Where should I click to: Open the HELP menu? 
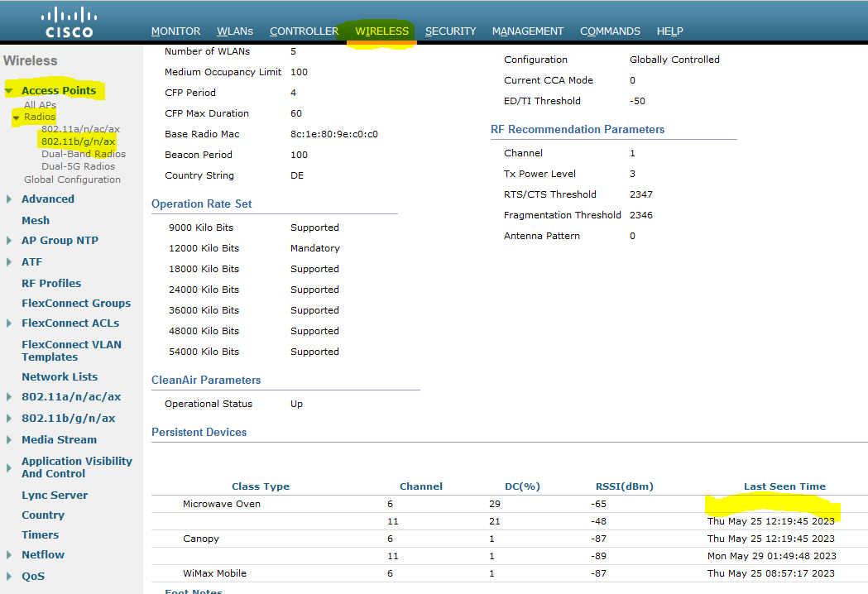tap(669, 31)
